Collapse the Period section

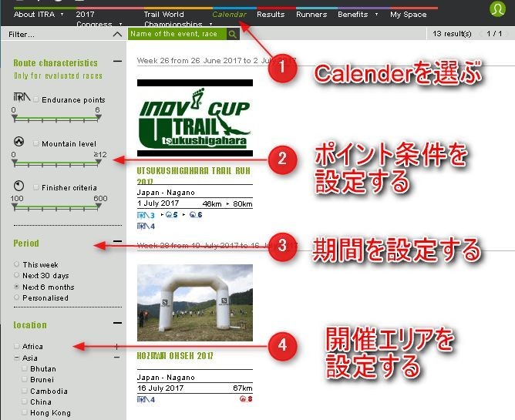tap(117, 240)
